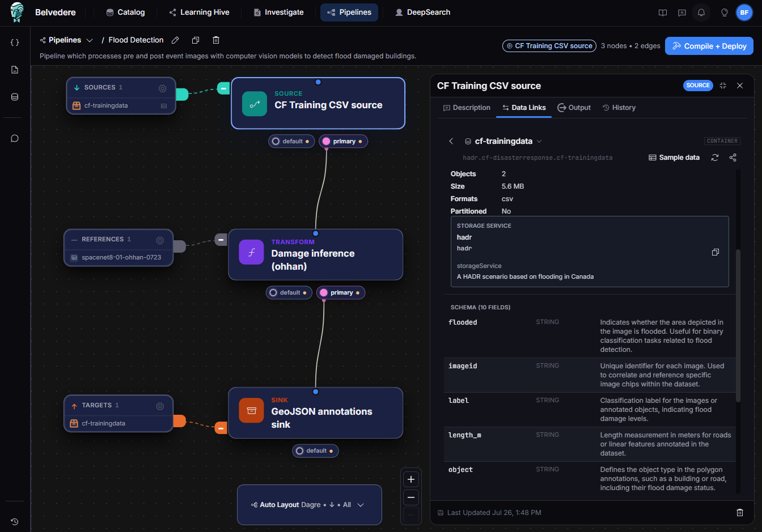Select primary port under Damage inference node

(x=341, y=292)
